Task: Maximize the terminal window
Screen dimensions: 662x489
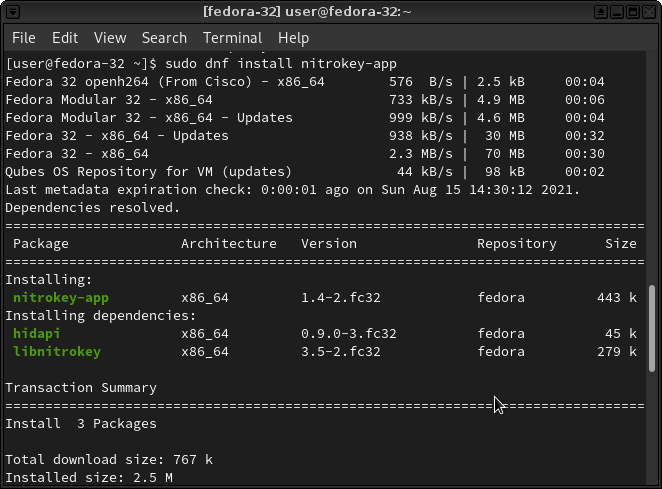Action: pyautogui.click(x=632, y=12)
